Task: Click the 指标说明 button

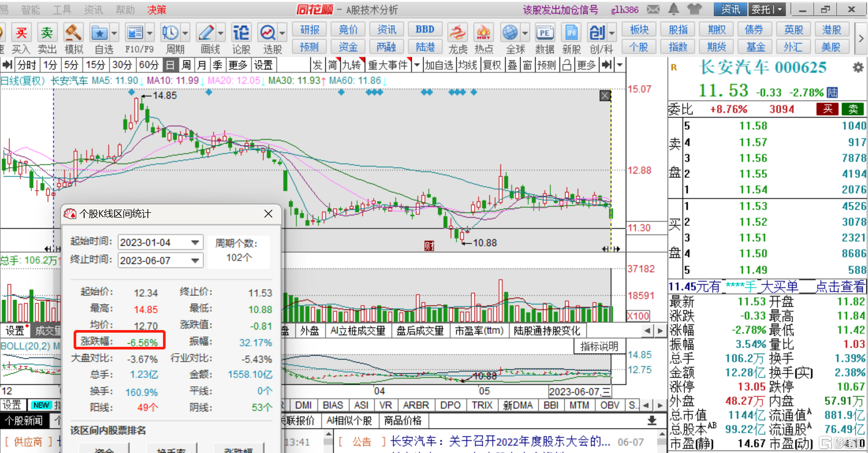Action: tap(599, 346)
